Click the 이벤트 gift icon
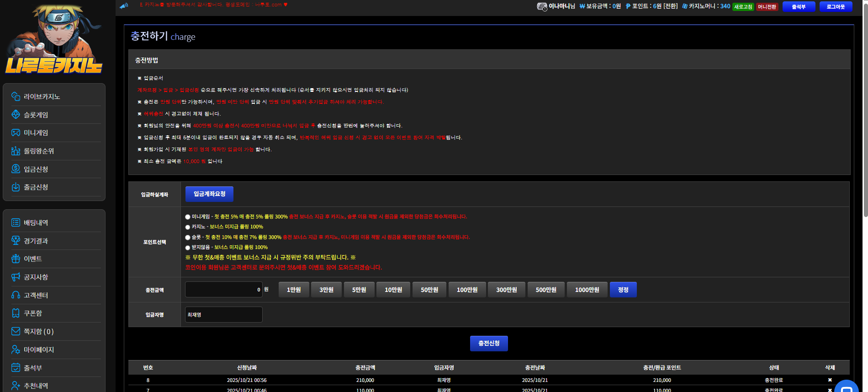 click(x=16, y=259)
